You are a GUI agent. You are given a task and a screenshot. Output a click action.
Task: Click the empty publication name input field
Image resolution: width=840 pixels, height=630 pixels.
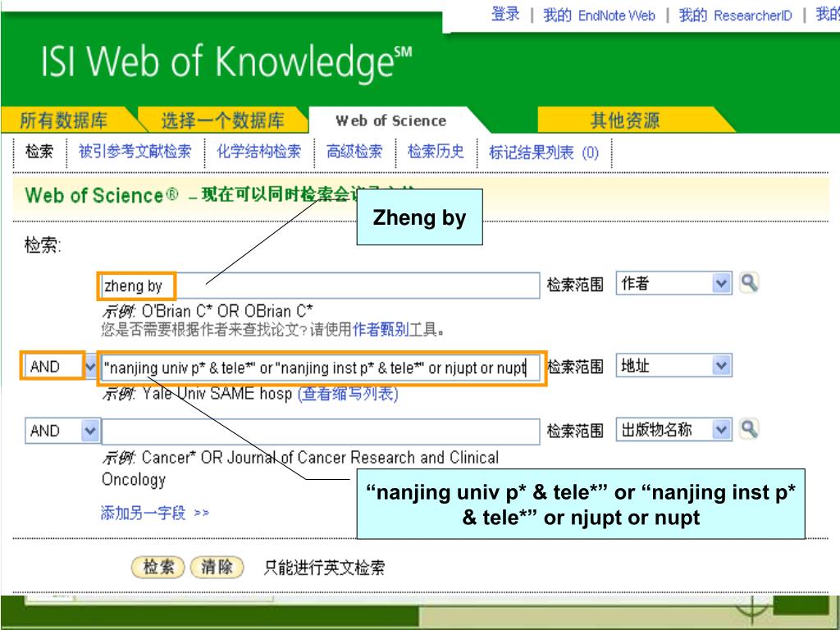pyautogui.click(x=321, y=431)
